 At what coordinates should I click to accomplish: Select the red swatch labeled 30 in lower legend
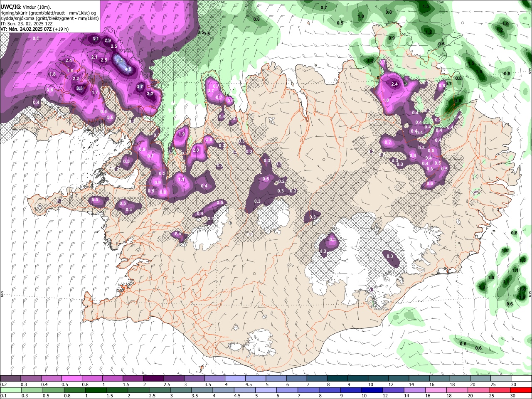522,390
